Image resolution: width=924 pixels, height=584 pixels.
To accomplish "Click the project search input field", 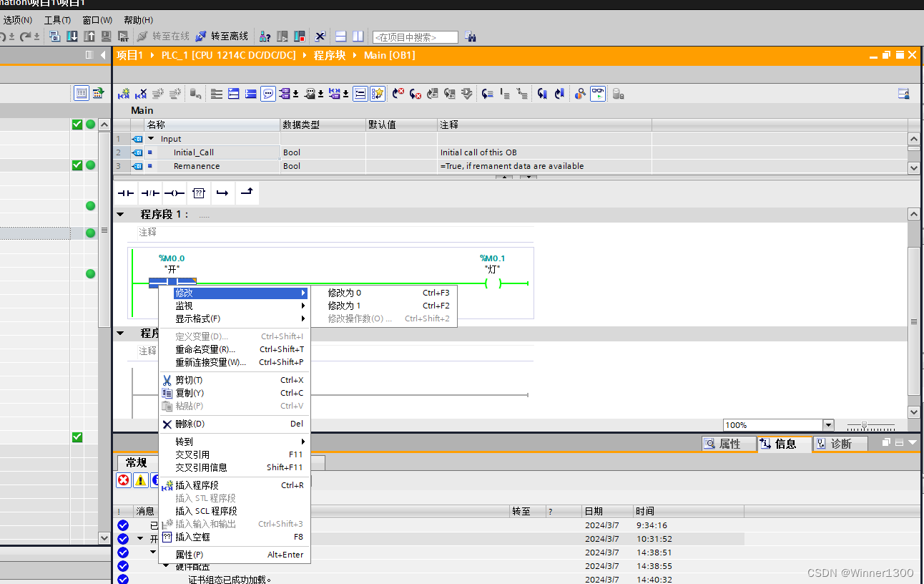I will pyautogui.click(x=415, y=36).
